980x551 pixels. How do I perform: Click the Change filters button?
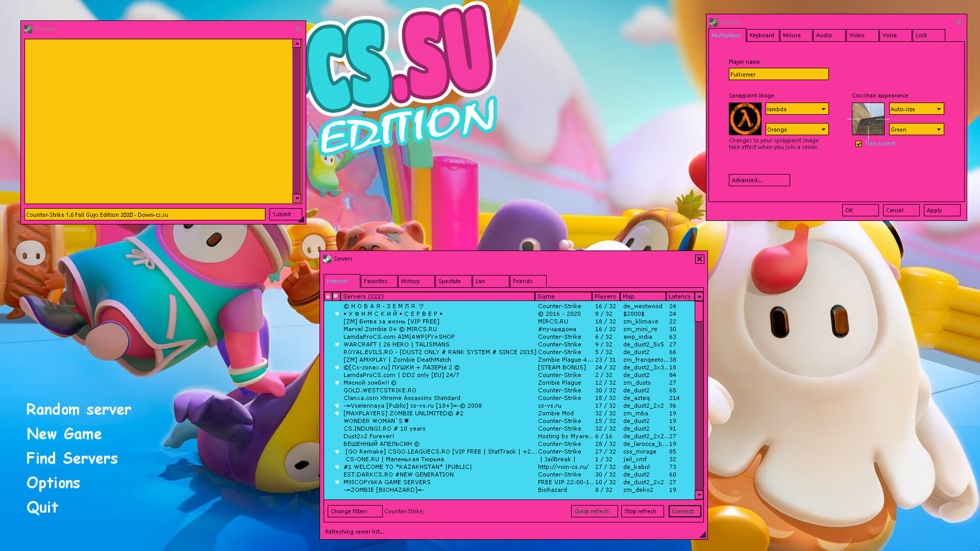click(355, 511)
